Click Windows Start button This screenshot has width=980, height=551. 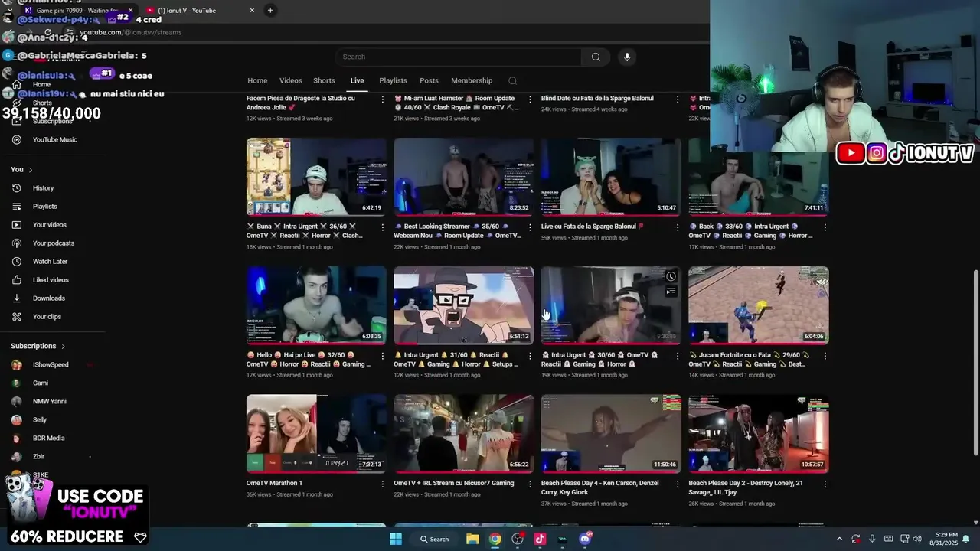click(396, 539)
